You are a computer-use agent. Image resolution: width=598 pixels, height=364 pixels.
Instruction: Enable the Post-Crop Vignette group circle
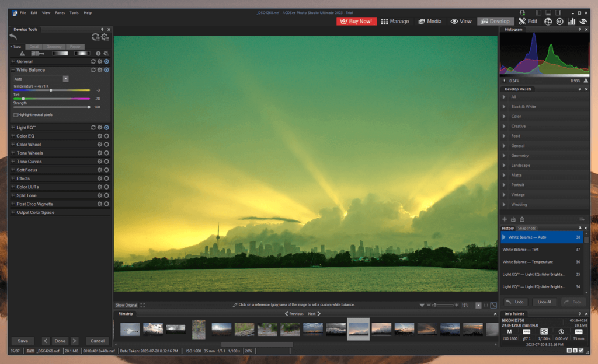[x=106, y=204]
